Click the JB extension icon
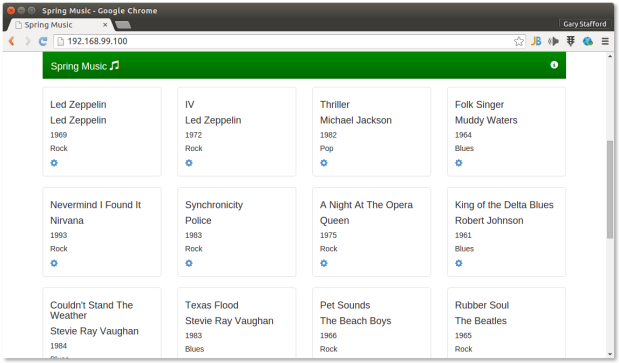The image size is (619, 363). (x=536, y=41)
